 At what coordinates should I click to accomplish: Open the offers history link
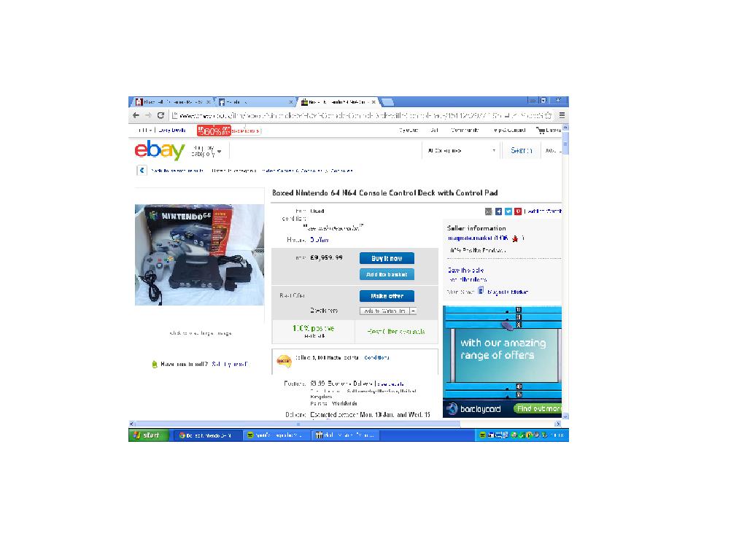(x=320, y=240)
